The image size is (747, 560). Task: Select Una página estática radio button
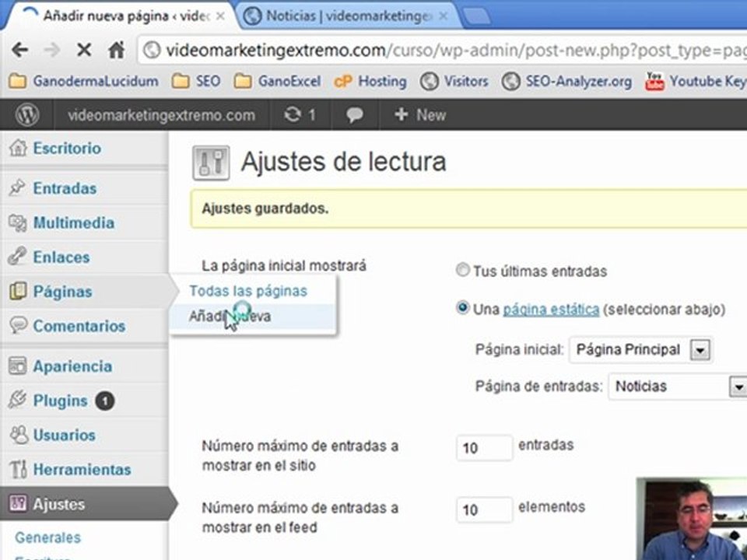[x=462, y=308]
